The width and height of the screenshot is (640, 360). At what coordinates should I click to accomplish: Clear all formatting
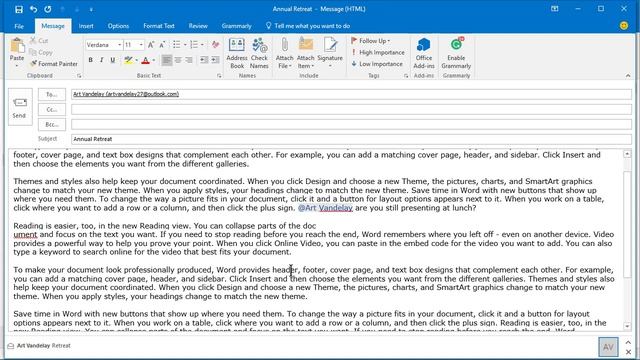point(215,45)
